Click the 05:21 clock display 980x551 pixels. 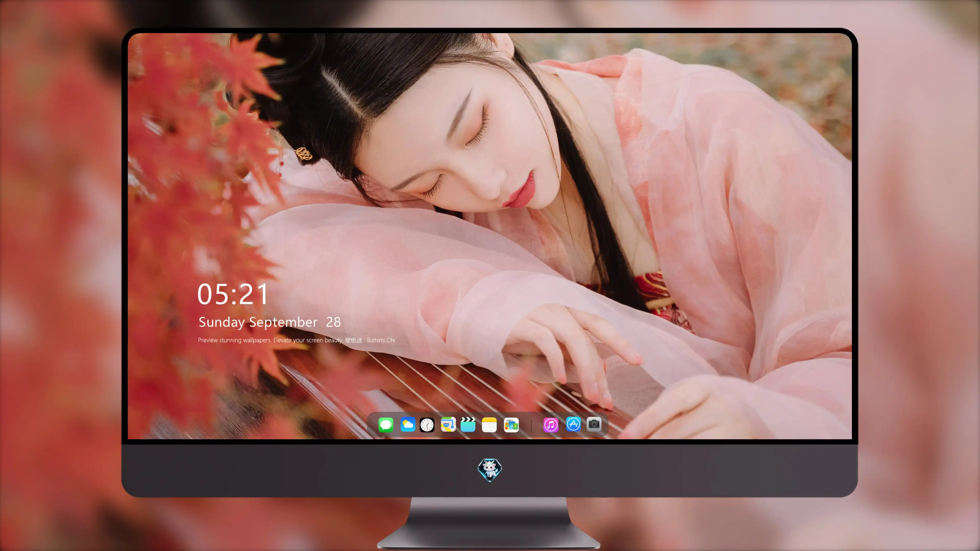click(x=233, y=294)
